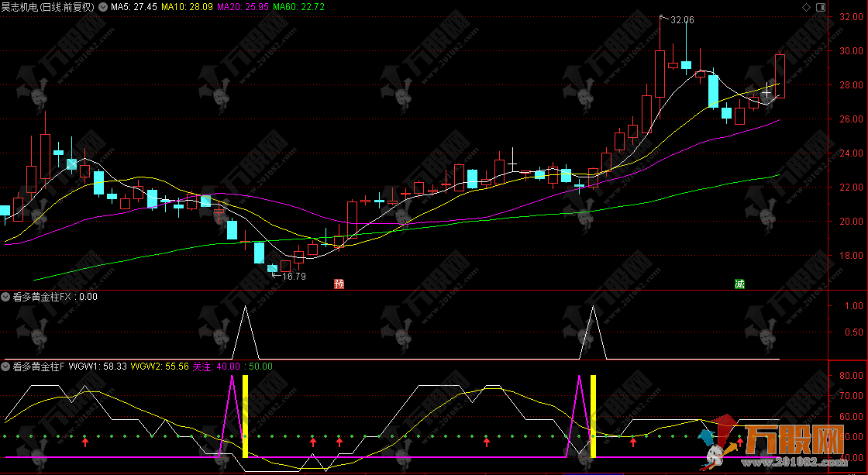868x475 pixels.
Task: Expand the 看多黄金柱F indicator menu
Action: [6, 366]
